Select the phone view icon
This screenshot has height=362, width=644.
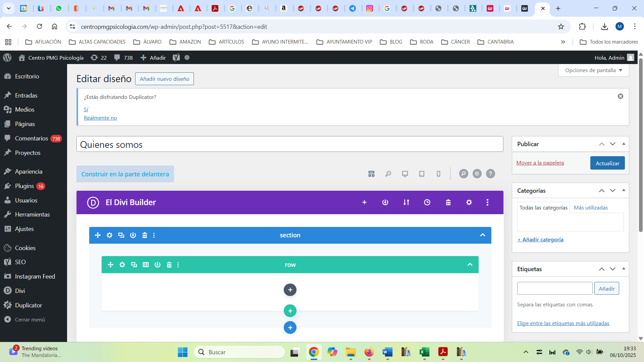(438, 174)
